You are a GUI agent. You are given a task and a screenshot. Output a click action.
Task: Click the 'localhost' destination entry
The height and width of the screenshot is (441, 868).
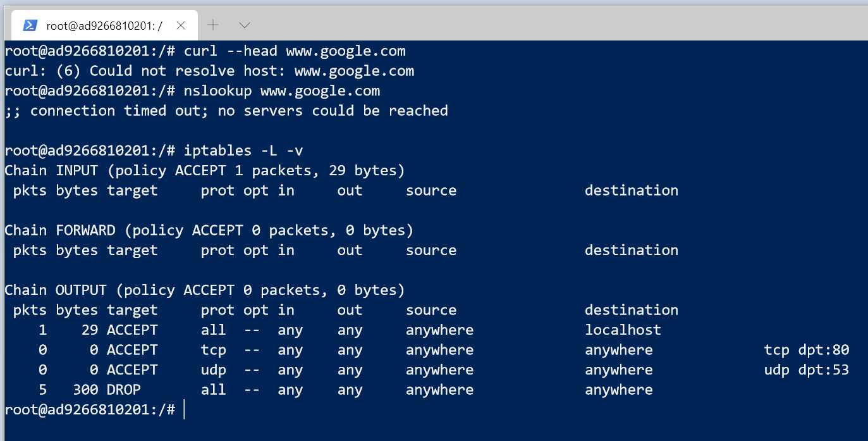click(x=623, y=330)
